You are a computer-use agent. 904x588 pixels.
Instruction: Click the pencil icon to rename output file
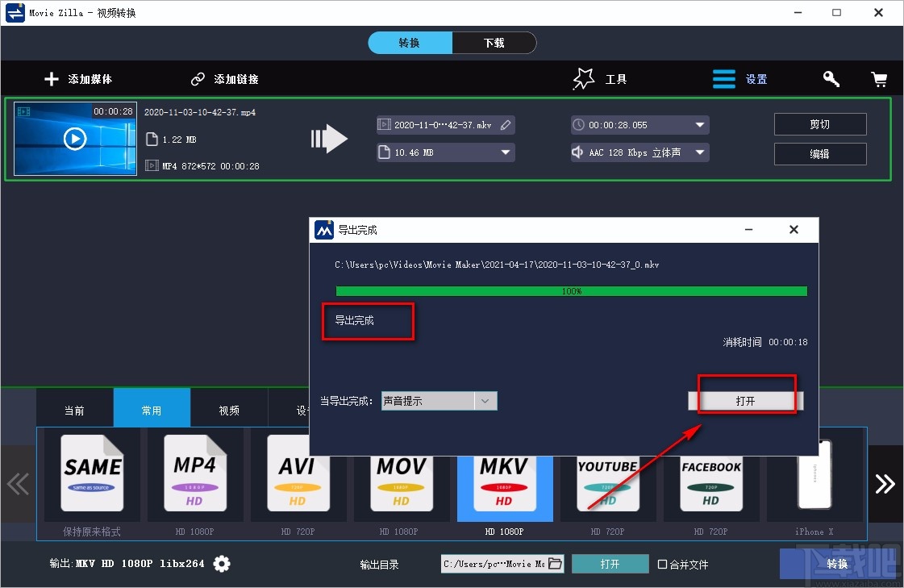click(x=504, y=124)
